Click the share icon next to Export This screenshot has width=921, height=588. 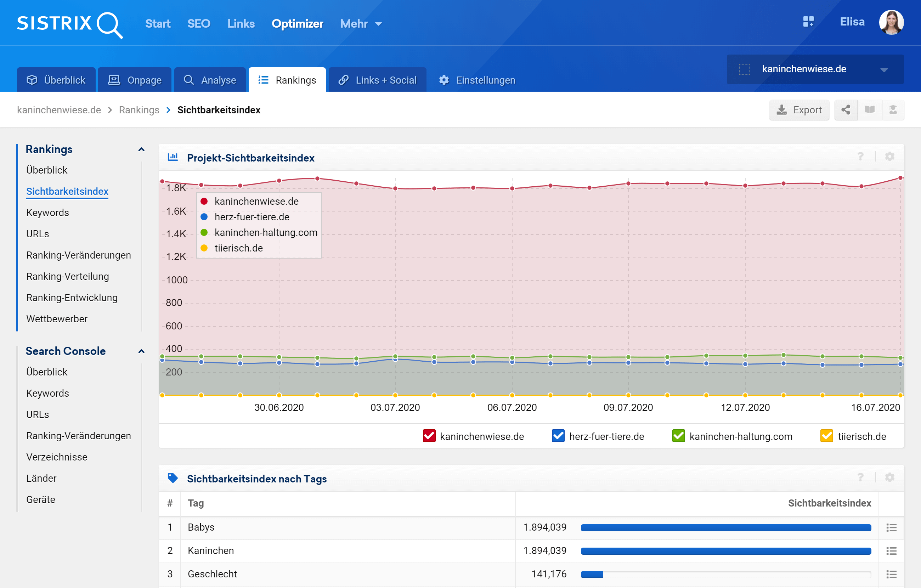(845, 110)
